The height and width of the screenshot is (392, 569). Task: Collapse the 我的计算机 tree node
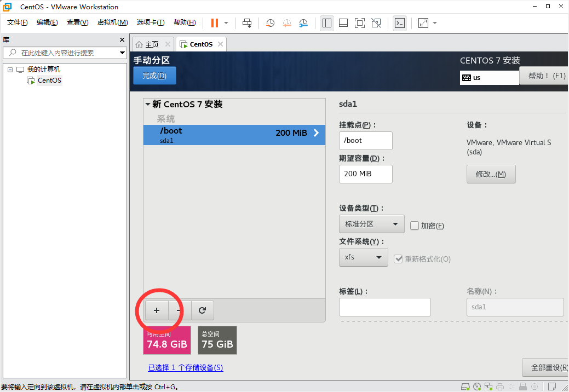pos(10,70)
